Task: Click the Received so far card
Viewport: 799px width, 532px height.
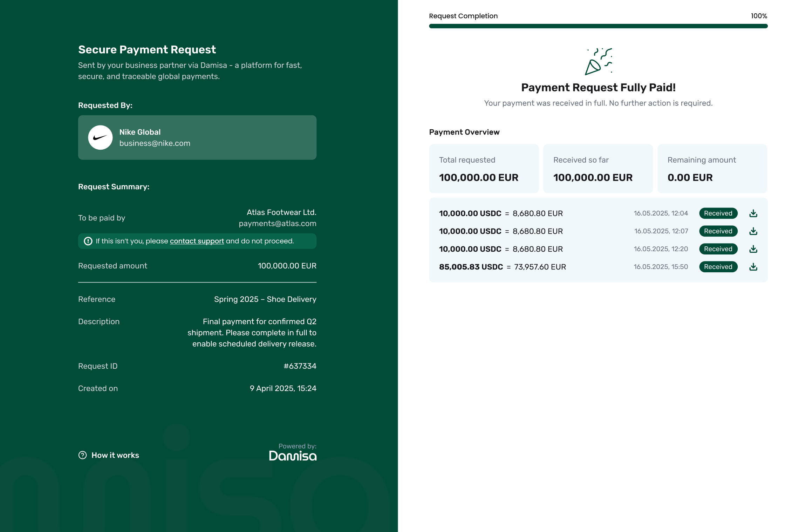Action: click(x=598, y=169)
